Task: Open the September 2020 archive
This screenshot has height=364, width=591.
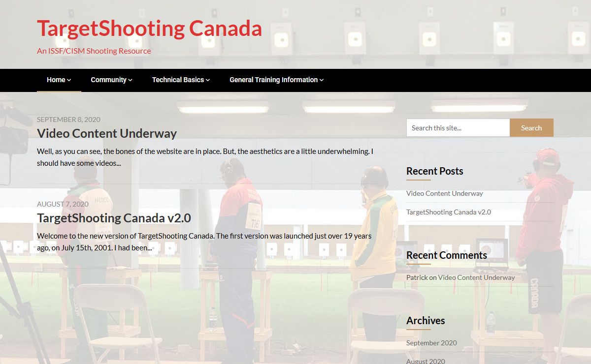Action: tap(431, 343)
